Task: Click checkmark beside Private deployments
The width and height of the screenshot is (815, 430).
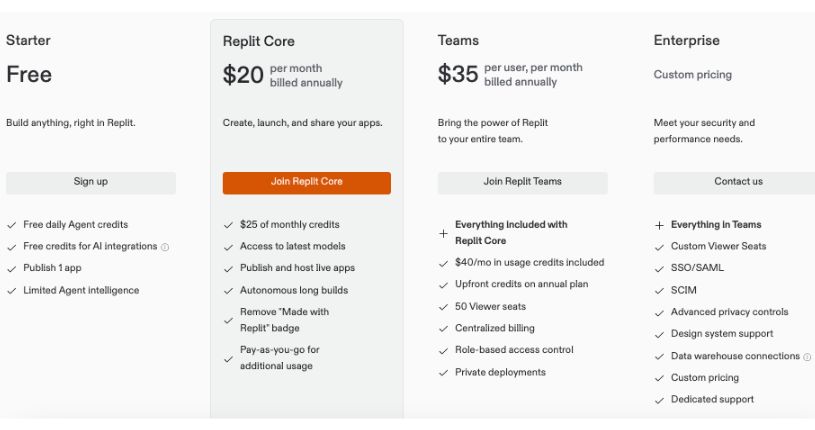Action: pyautogui.click(x=443, y=373)
